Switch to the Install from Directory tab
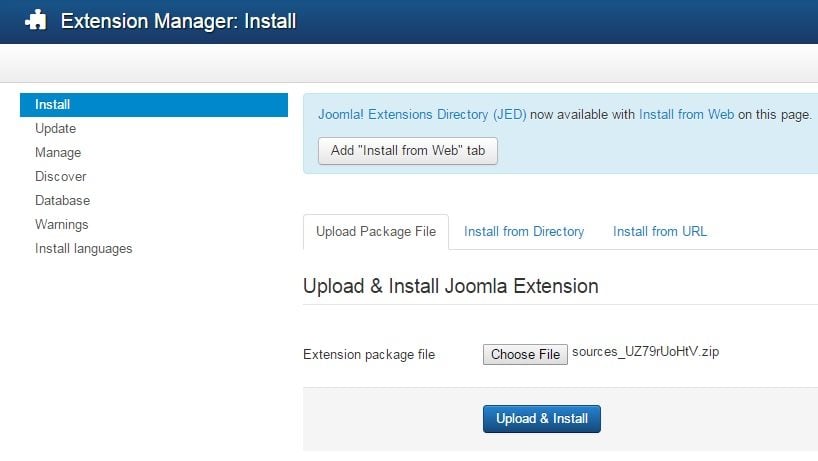 pos(524,232)
